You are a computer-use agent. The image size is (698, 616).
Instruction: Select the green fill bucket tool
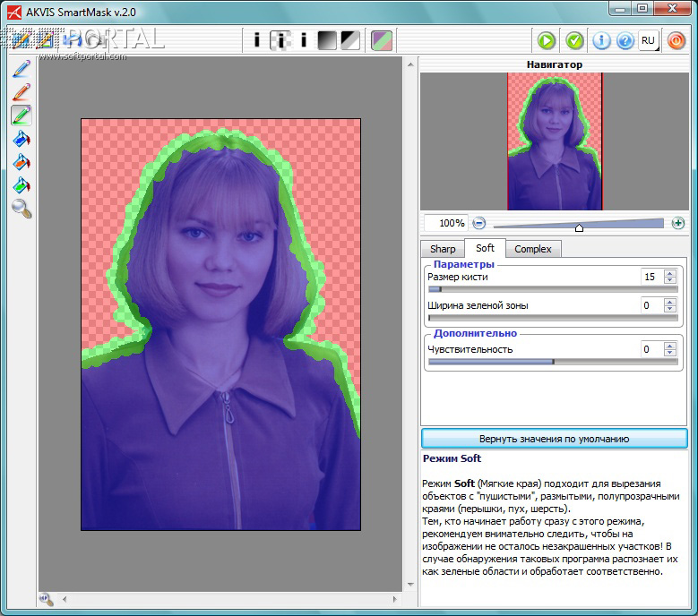click(x=22, y=185)
